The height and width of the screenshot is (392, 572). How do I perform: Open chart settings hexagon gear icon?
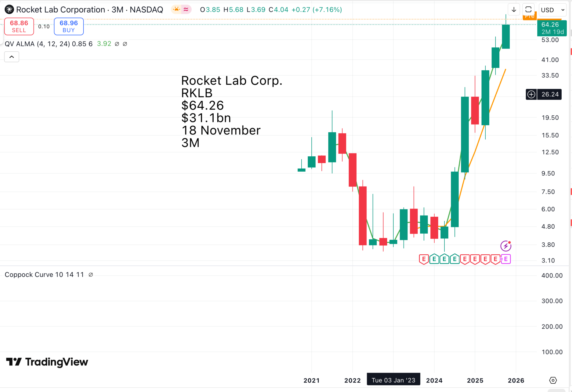[x=553, y=380]
